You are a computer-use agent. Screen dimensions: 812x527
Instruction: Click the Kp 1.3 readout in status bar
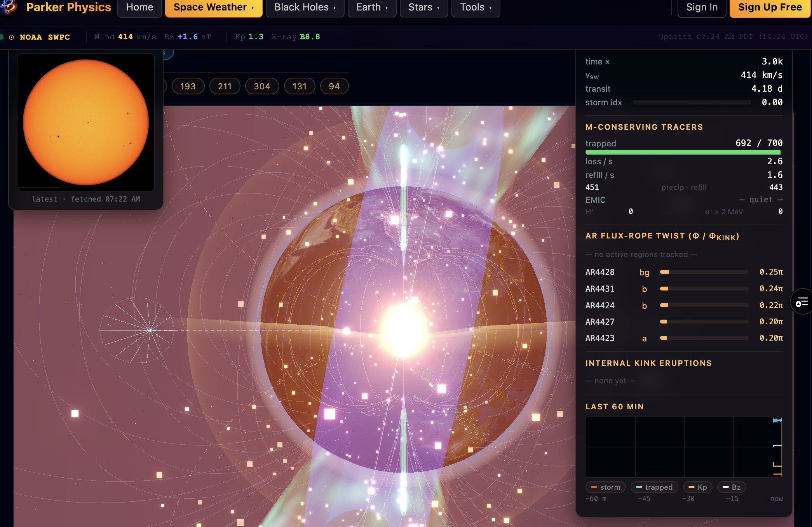coord(249,37)
